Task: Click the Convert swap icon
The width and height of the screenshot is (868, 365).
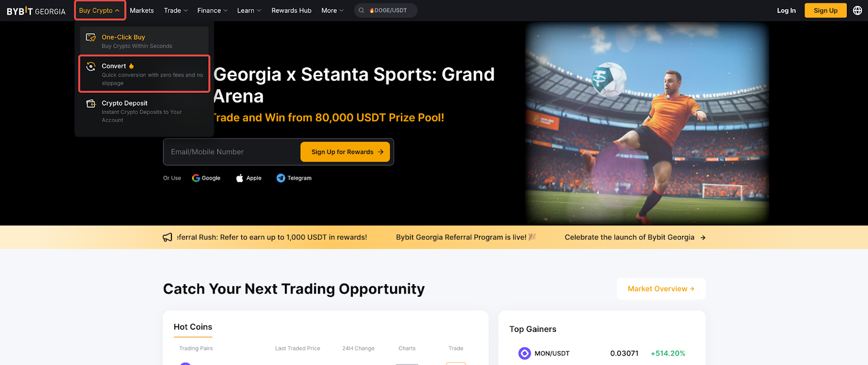Action: (91, 66)
